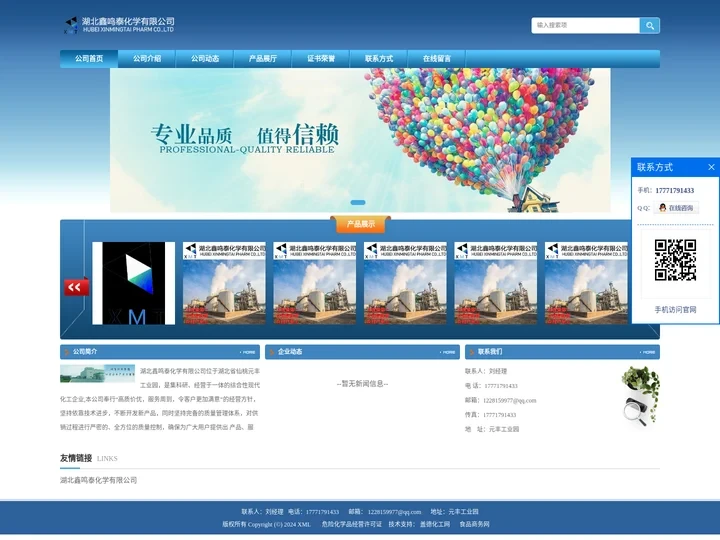Click the orange 产品展示 heading badge
The height and width of the screenshot is (540, 720).
(360, 224)
